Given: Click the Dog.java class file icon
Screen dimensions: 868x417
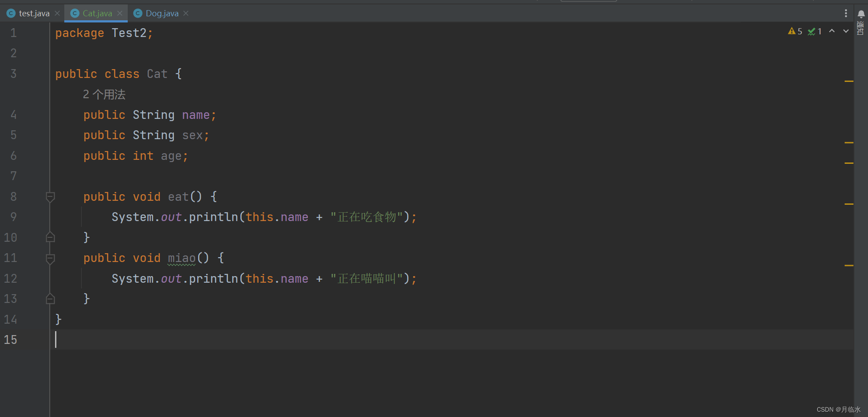Looking at the screenshot, I should 138,13.
